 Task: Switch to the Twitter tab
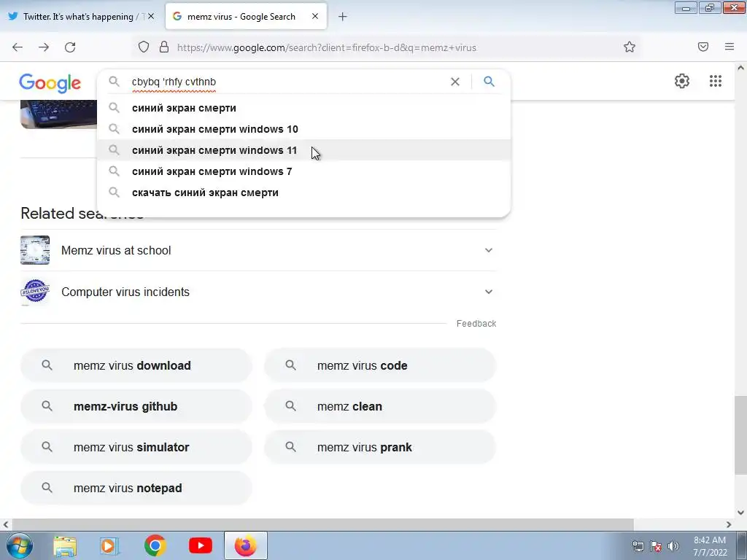[80, 16]
